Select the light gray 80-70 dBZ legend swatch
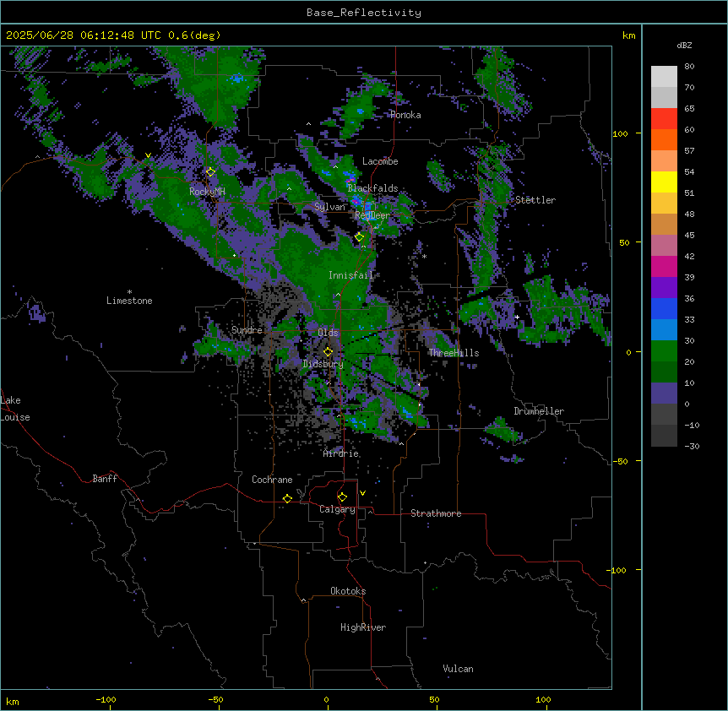This screenshot has width=728, height=711. [x=664, y=77]
